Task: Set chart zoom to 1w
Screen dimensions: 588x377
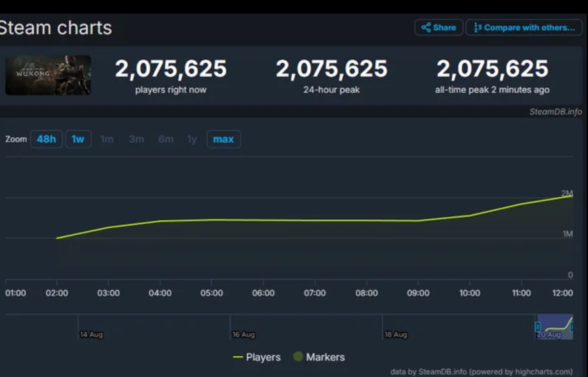Action: coord(78,139)
